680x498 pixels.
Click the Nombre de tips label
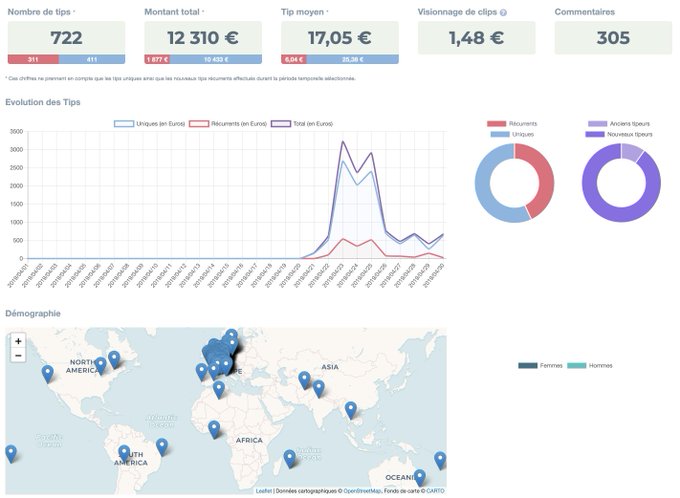point(39,12)
